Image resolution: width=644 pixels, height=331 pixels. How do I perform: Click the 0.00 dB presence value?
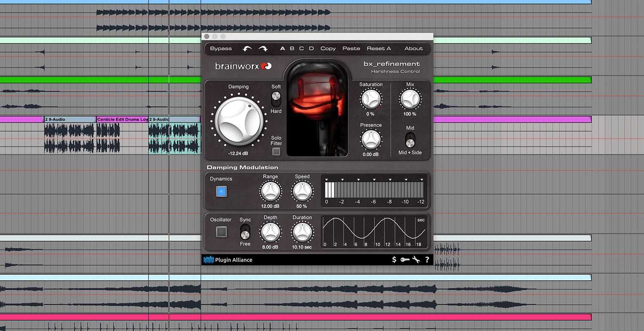371,155
